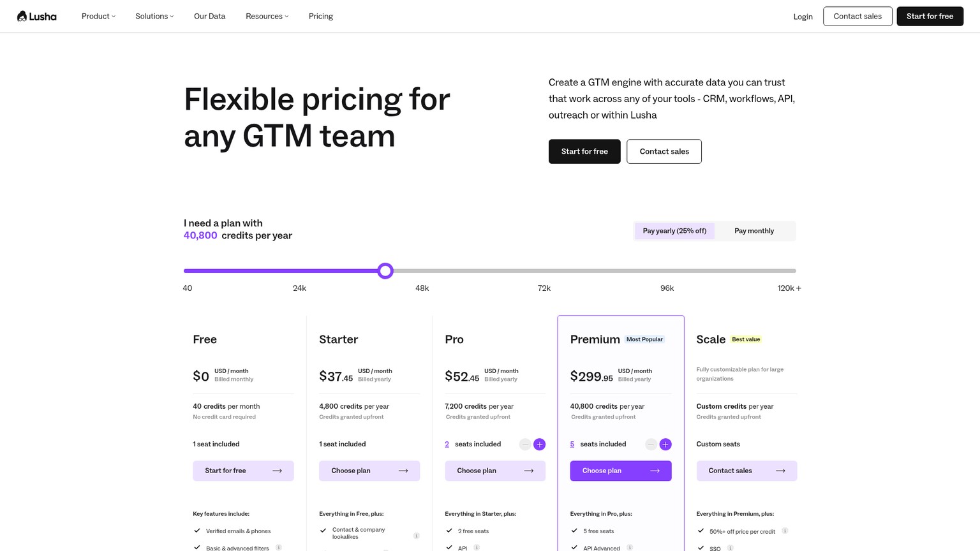Decrease Pro plan seats with minus icon
The width and height of the screenshot is (980, 551).
524,444
